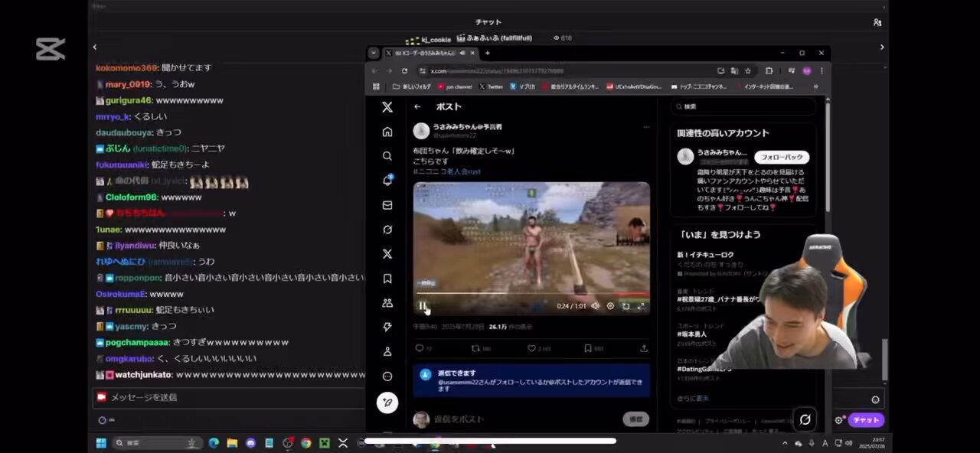
Task: Open X Explore search icon in sidebar
Action: (x=387, y=156)
